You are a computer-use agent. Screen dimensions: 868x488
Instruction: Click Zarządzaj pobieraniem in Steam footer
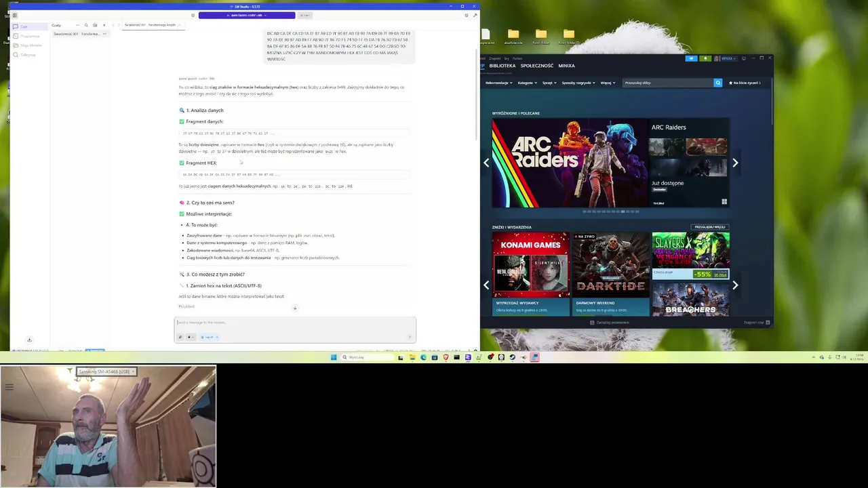(610, 323)
